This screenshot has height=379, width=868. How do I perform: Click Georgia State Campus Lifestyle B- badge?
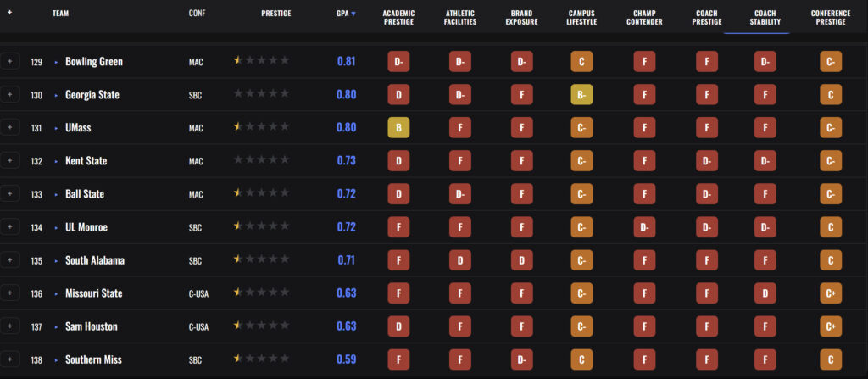[581, 95]
